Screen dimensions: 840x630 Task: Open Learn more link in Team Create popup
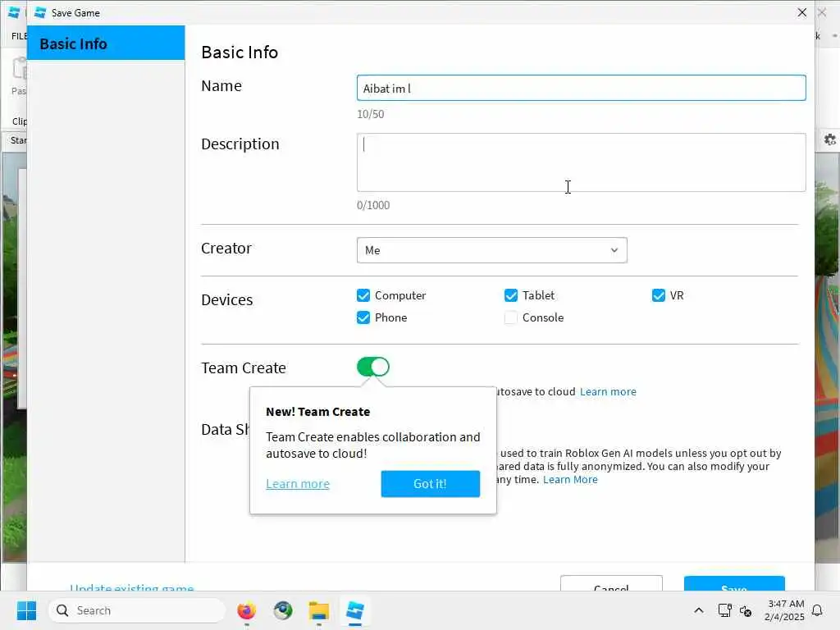[297, 484]
